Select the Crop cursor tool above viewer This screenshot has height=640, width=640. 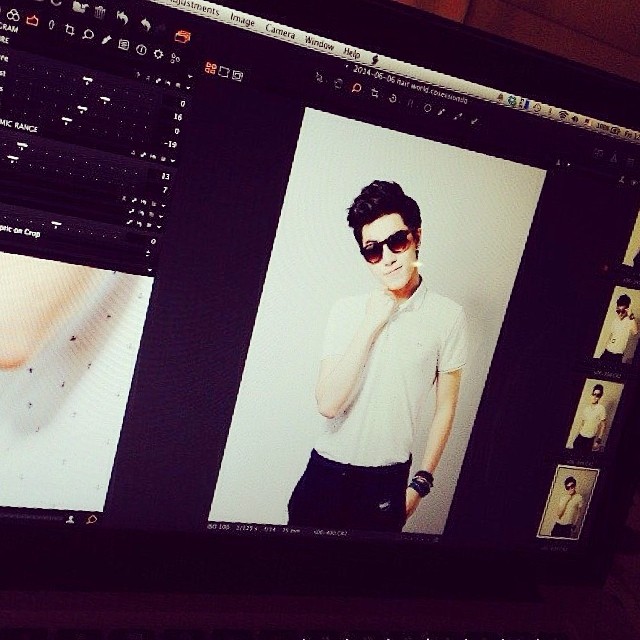point(375,93)
